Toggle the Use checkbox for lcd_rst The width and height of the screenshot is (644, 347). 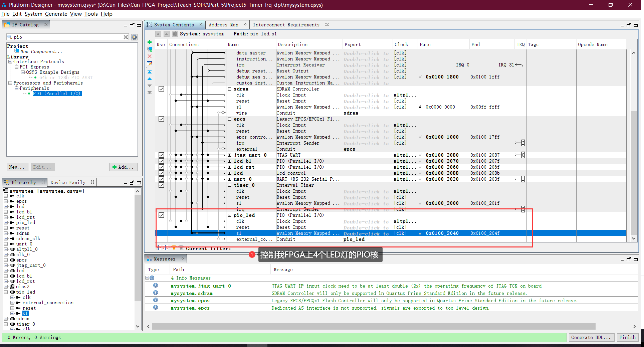161,167
